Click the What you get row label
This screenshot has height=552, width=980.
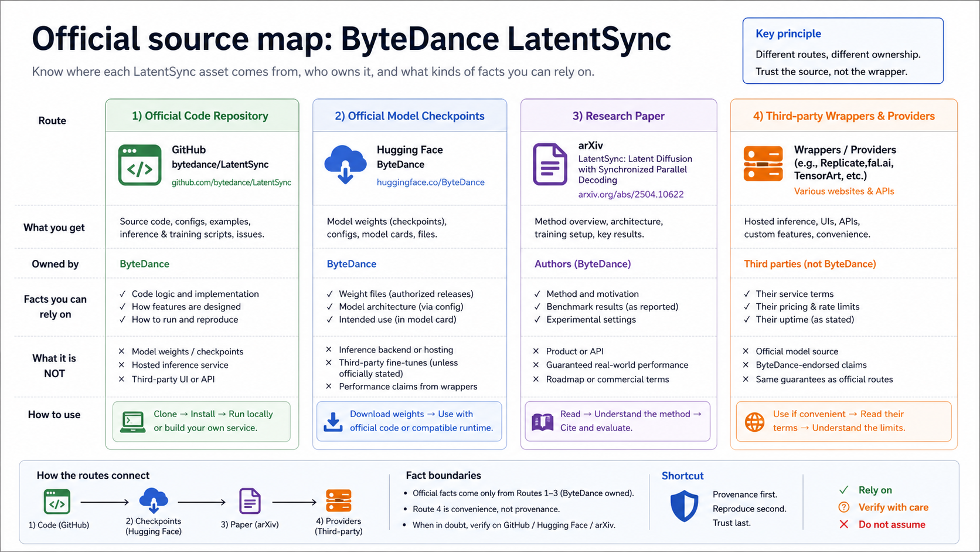point(54,228)
